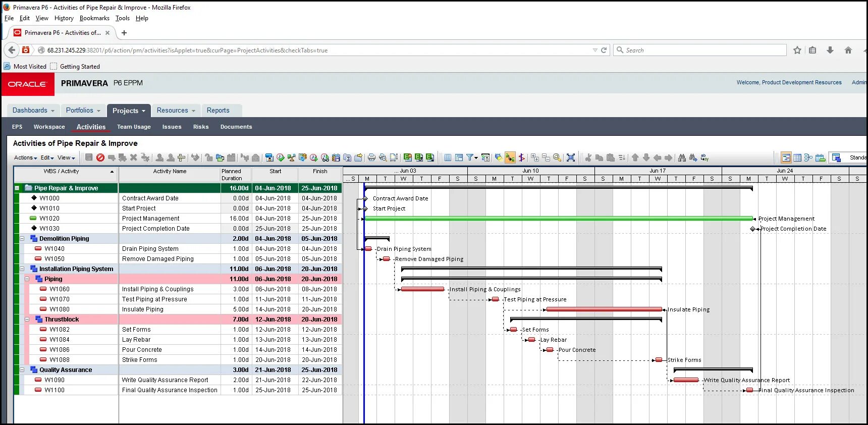
Task: Open the Team Usage page link
Action: [x=134, y=127]
